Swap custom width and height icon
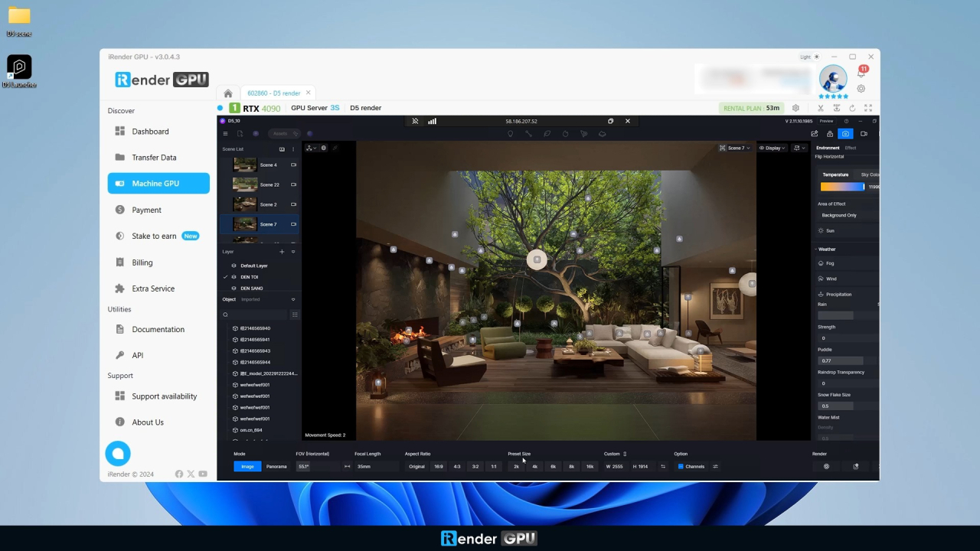This screenshot has height=551, width=980. point(663,466)
